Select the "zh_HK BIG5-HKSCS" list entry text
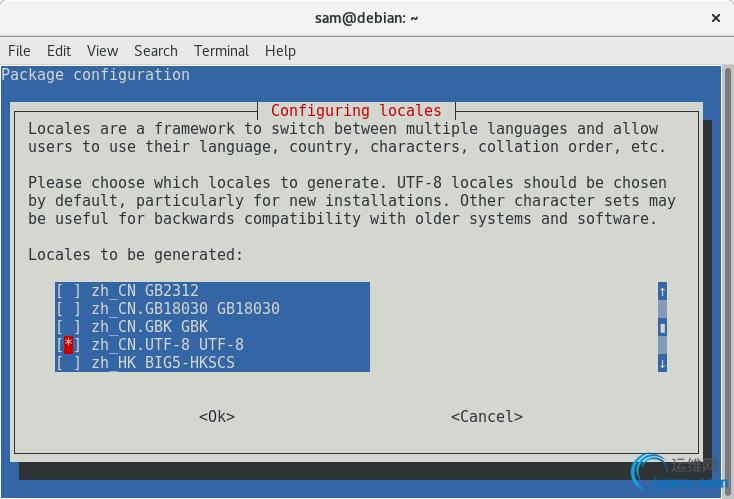The image size is (734, 499). (x=163, y=362)
